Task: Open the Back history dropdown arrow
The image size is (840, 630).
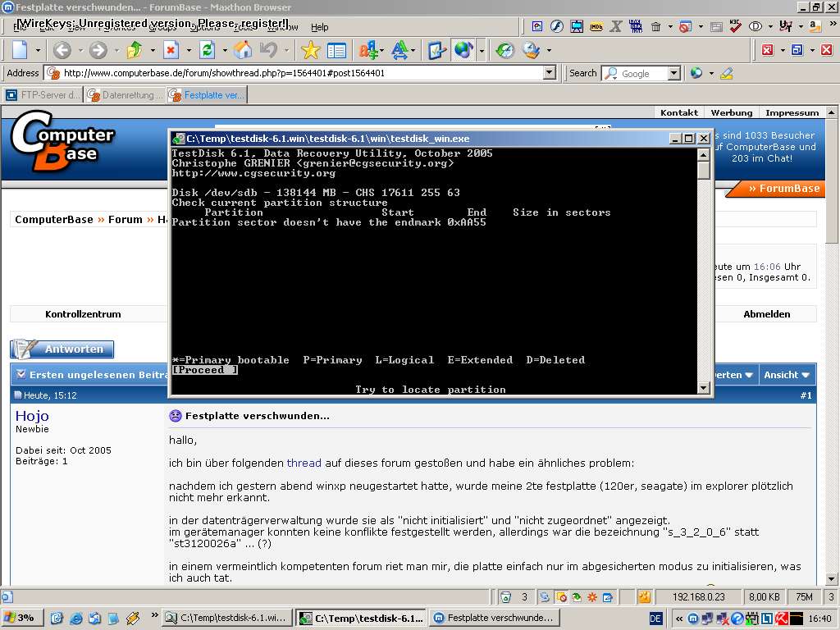Action: pyautogui.click(x=80, y=50)
